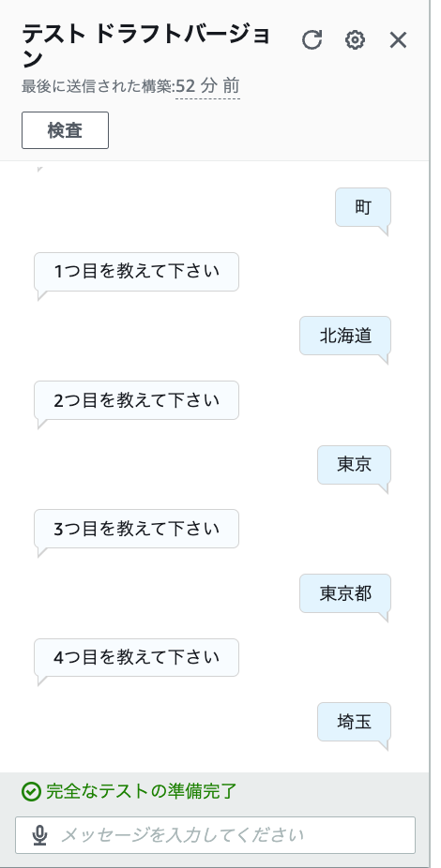
Task: Click the 3つ目を教えて下さい bot message
Action: click(136, 529)
